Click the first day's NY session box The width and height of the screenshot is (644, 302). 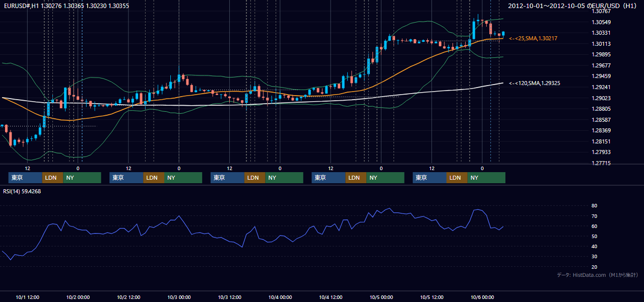point(82,178)
